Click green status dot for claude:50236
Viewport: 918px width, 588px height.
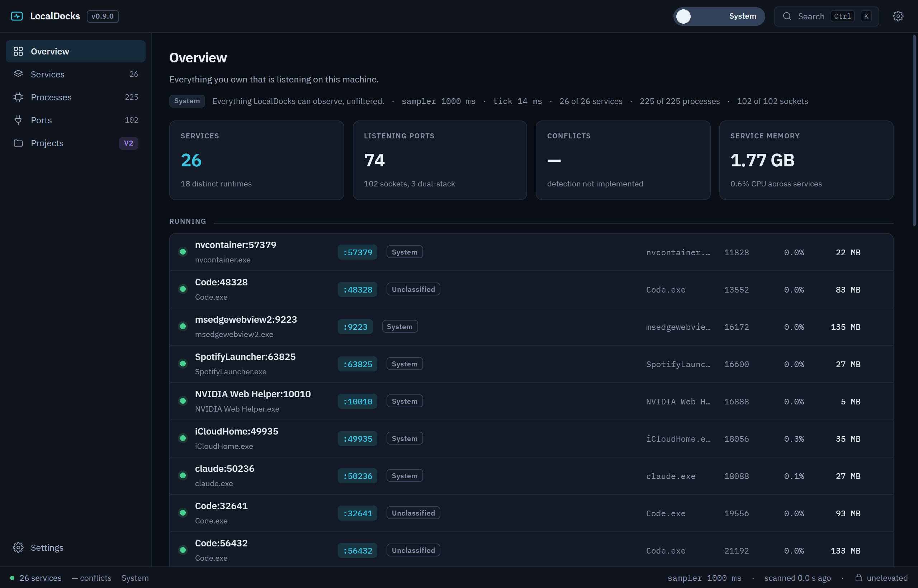click(x=183, y=475)
